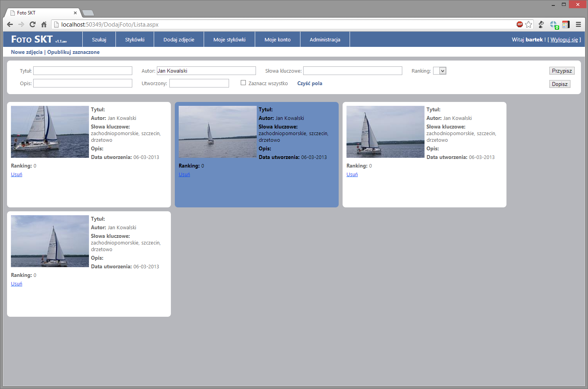Go to Administracja section

[325, 39]
